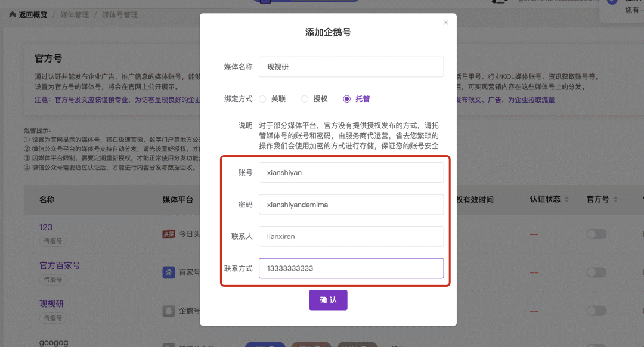Close the 添加企鹅号 dialog
644x347 pixels.
(x=445, y=23)
